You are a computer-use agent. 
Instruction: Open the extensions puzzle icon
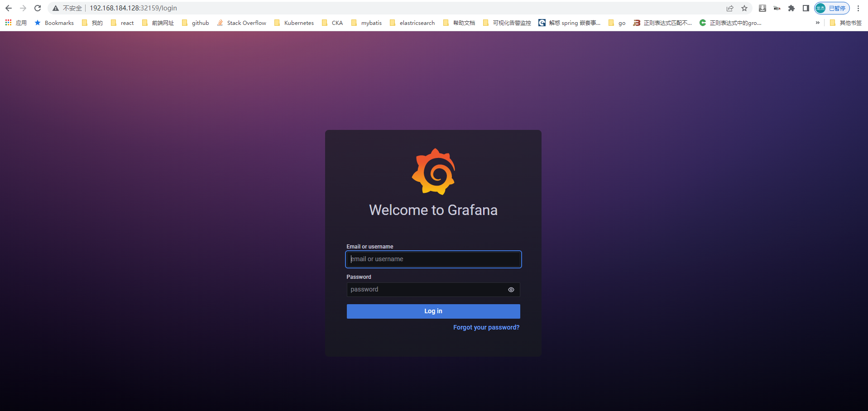coord(791,8)
